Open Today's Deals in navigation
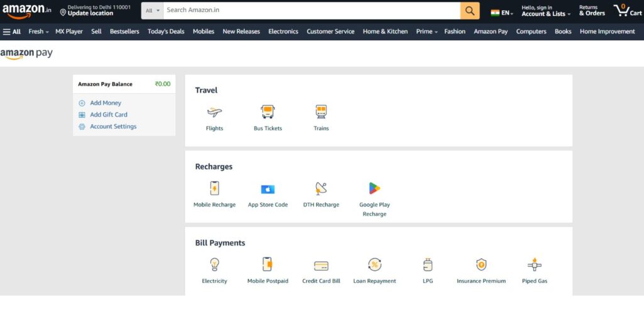644x330 pixels. [166, 31]
